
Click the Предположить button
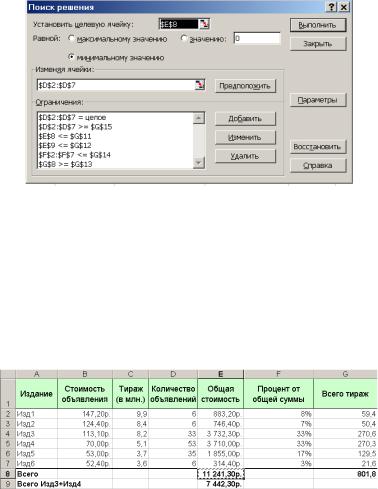245,86
